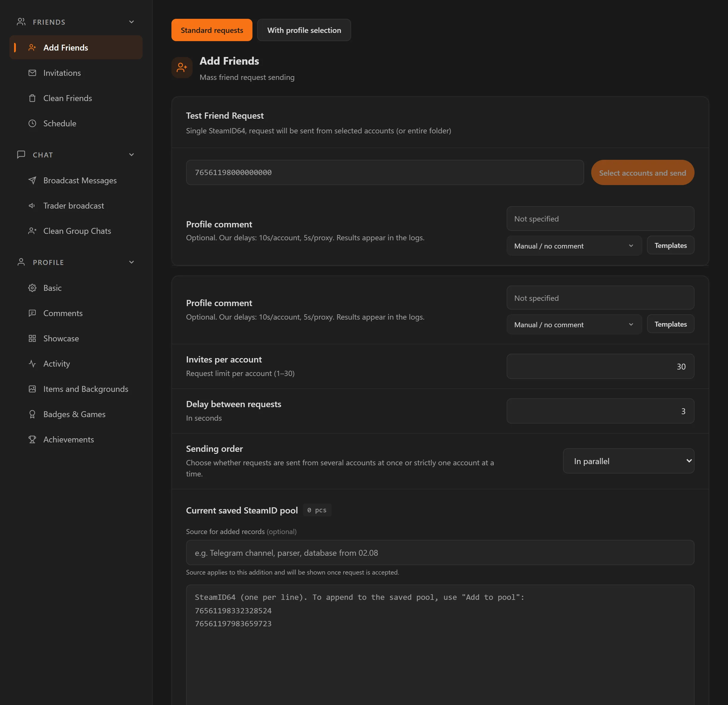Click Select accounts and send button
This screenshot has width=728, height=705.
643,172
